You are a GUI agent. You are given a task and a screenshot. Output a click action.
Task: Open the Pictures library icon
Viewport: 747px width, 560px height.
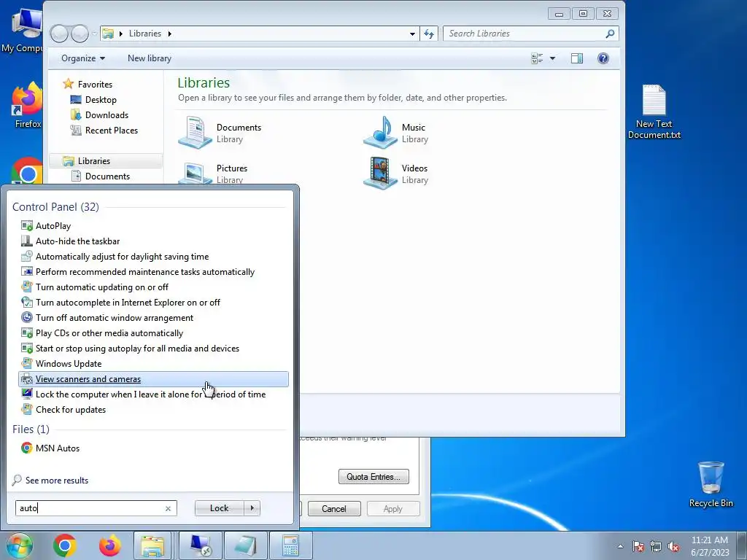coord(194,174)
